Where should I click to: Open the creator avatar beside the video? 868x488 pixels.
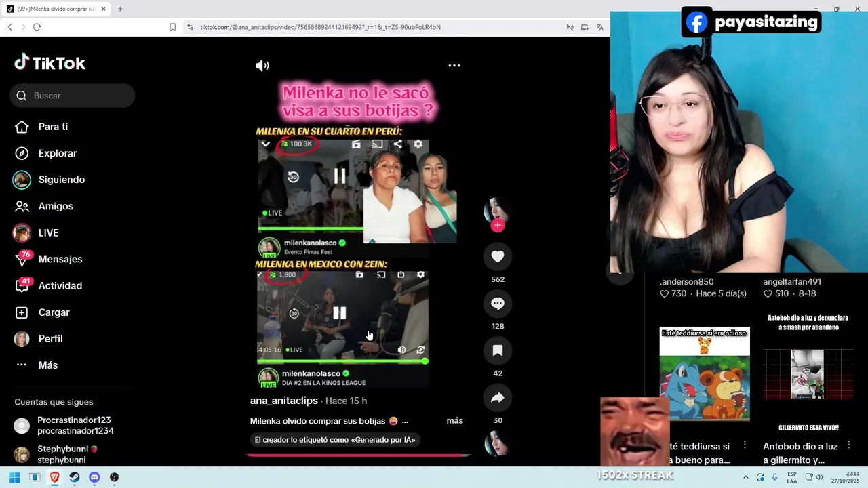tap(497, 210)
